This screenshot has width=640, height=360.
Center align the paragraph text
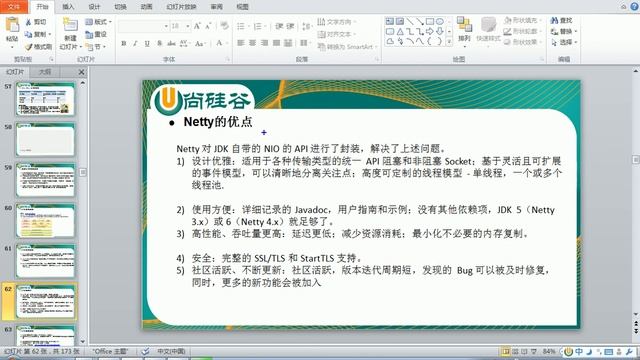click(x=253, y=43)
